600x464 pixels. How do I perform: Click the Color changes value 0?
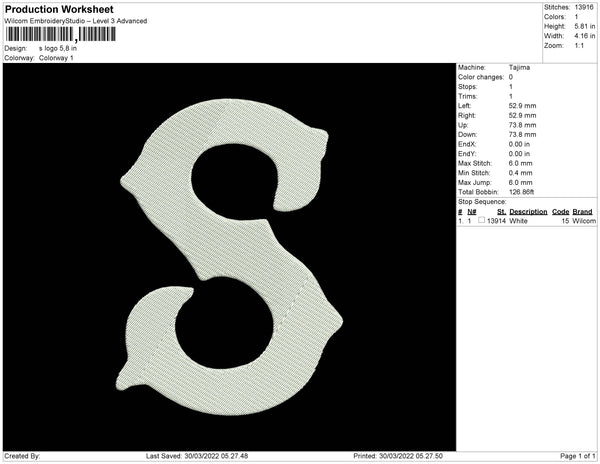coord(511,77)
